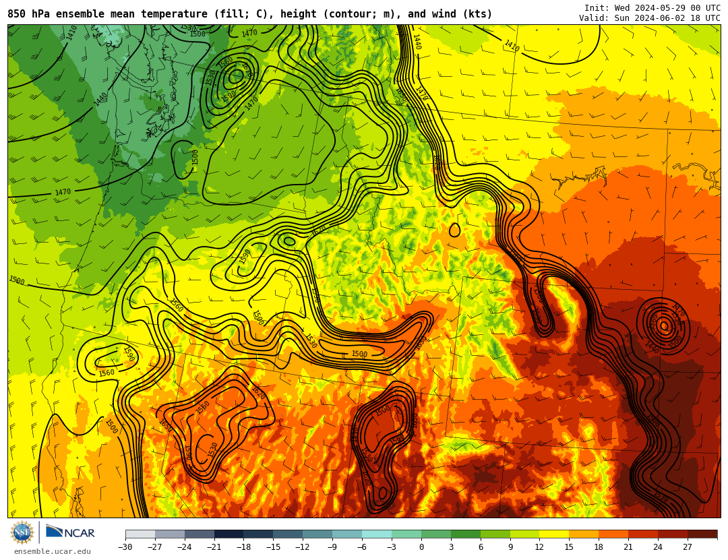Image resolution: width=728 pixels, height=560 pixels.
Task: Pick the yellow-green 9 to 12 color segment
Action: tap(524, 534)
